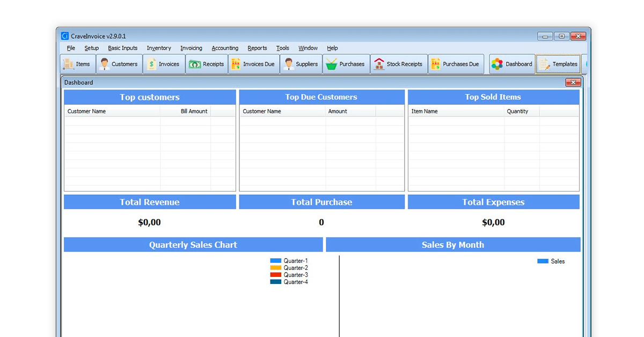Open the Reports menu

pyautogui.click(x=257, y=48)
